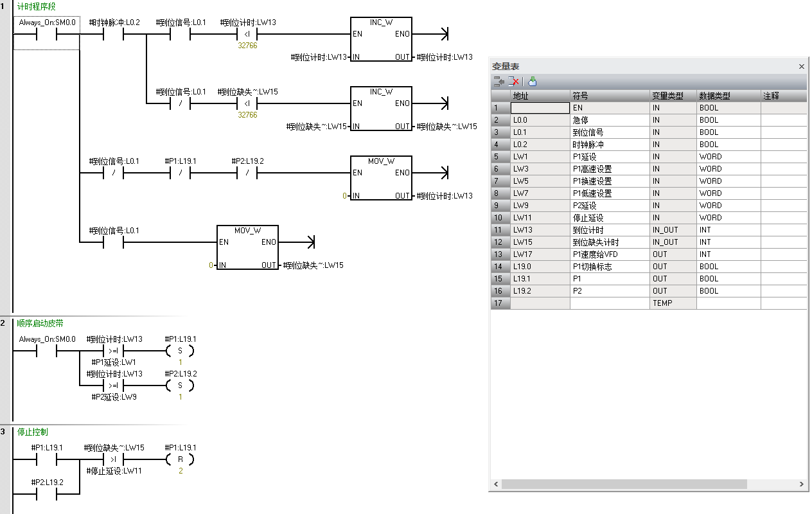Click the download icon in 变量表 toolbar
The image size is (812, 514).
[532, 82]
